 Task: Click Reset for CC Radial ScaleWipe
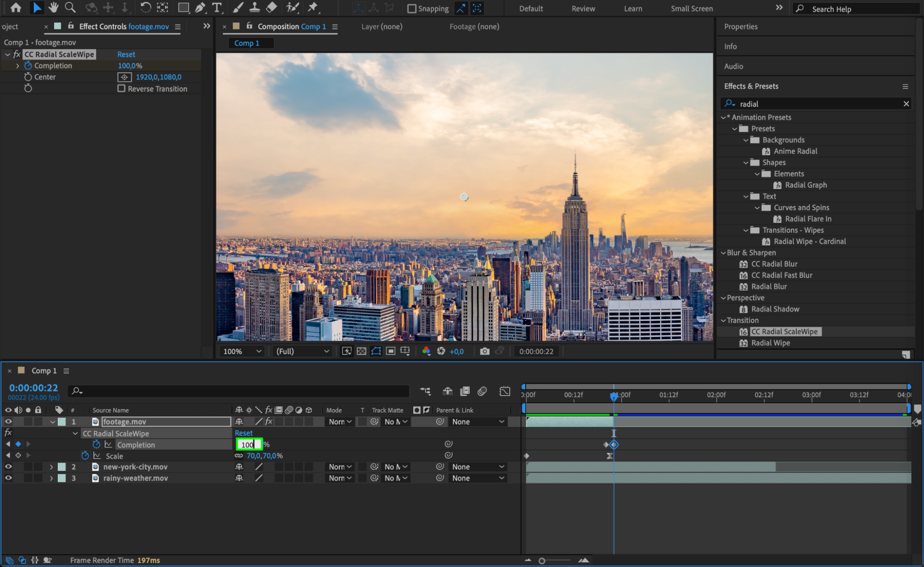(126, 55)
